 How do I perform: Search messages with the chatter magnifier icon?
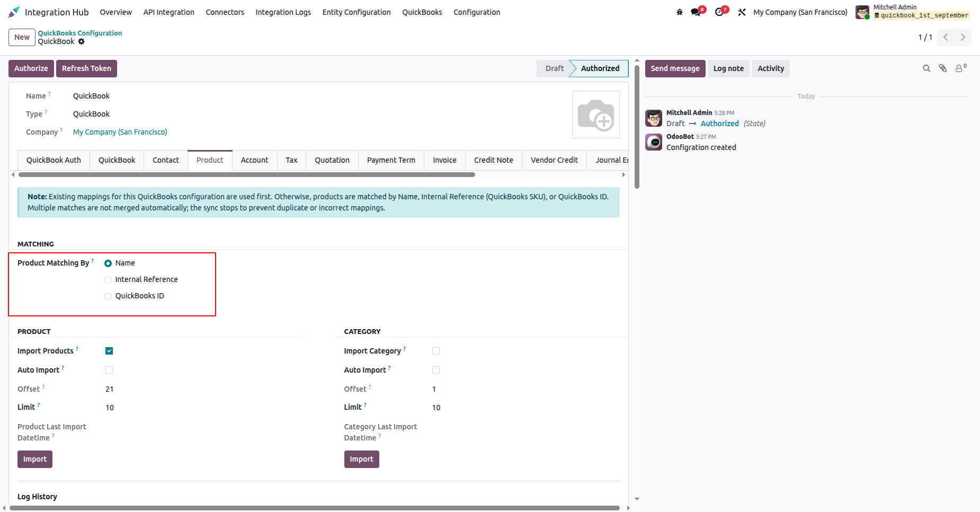click(x=926, y=68)
